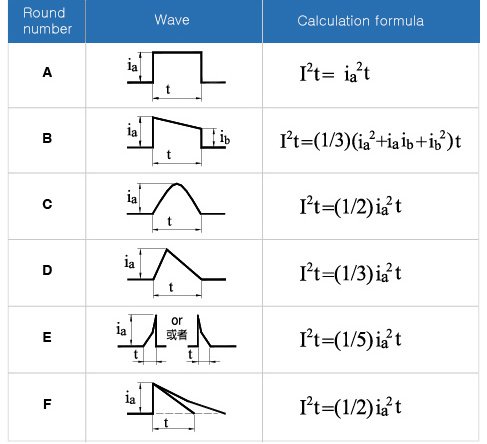The width and height of the screenshot is (487, 444).
Task: Select the row label B
Action: pos(47,138)
